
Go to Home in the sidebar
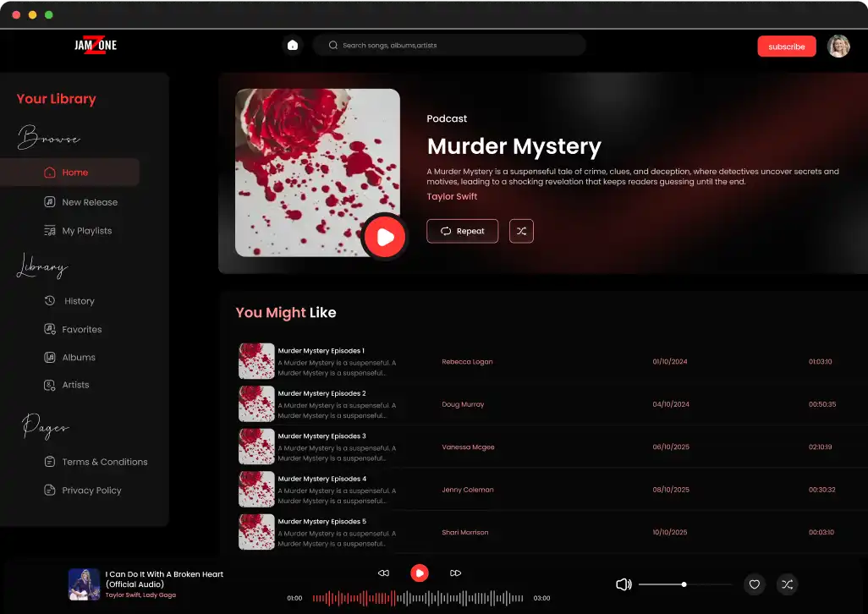pyautogui.click(x=69, y=172)
